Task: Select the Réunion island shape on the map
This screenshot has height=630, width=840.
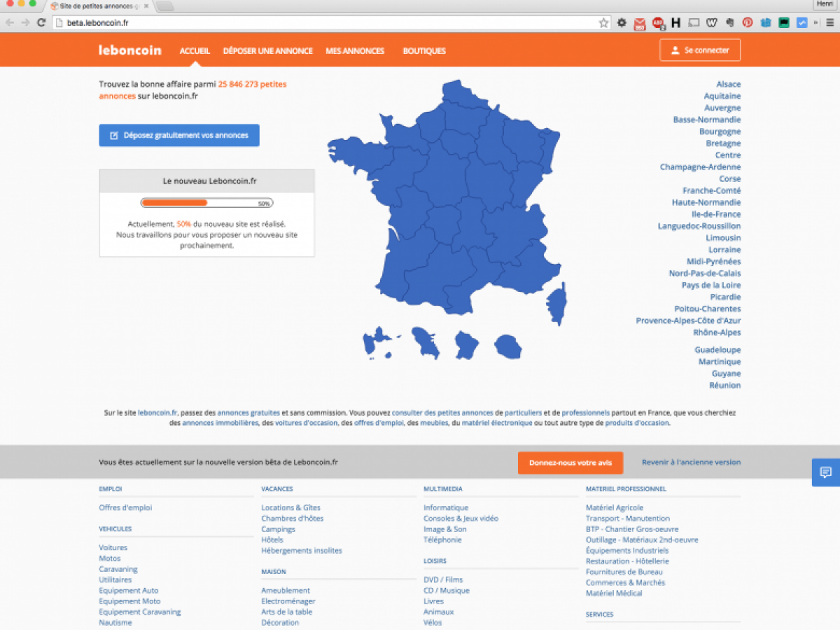Action: 507,345
